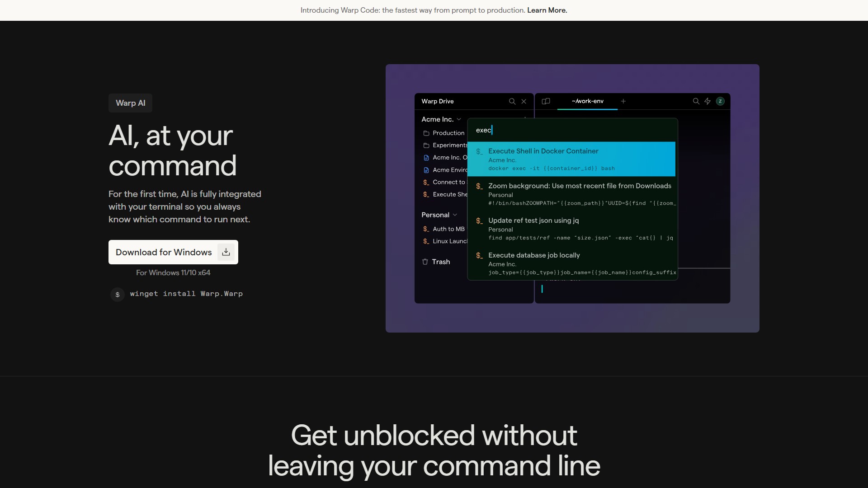Add a new tab with plus icon

tap(623, 101)
